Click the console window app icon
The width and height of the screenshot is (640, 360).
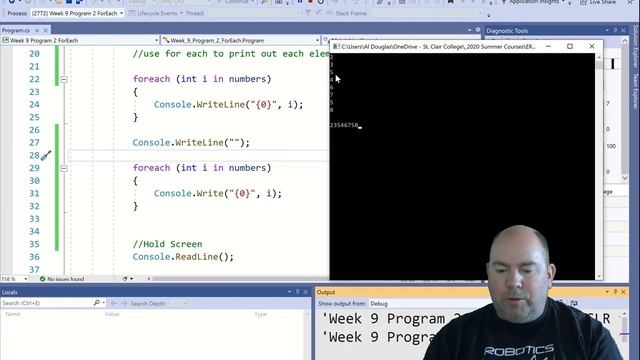[x=336, y=47]
